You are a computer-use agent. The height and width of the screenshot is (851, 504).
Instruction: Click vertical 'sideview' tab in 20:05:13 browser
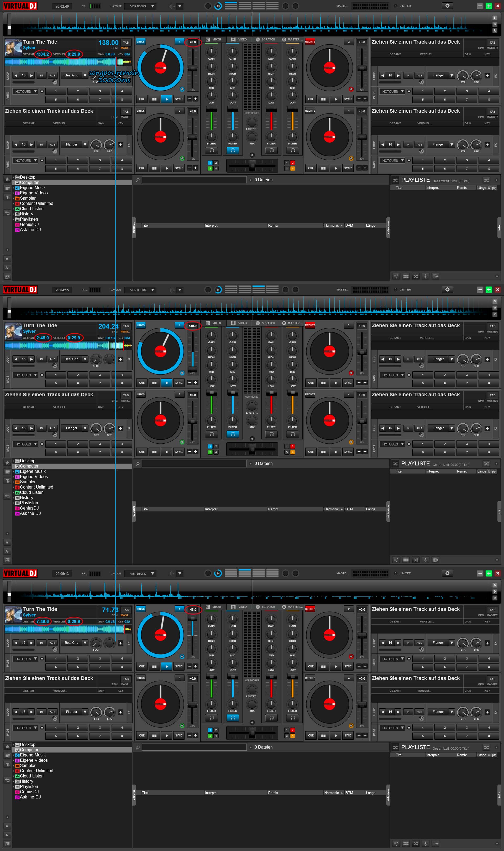pyautogui.click(x=388, y=795)
